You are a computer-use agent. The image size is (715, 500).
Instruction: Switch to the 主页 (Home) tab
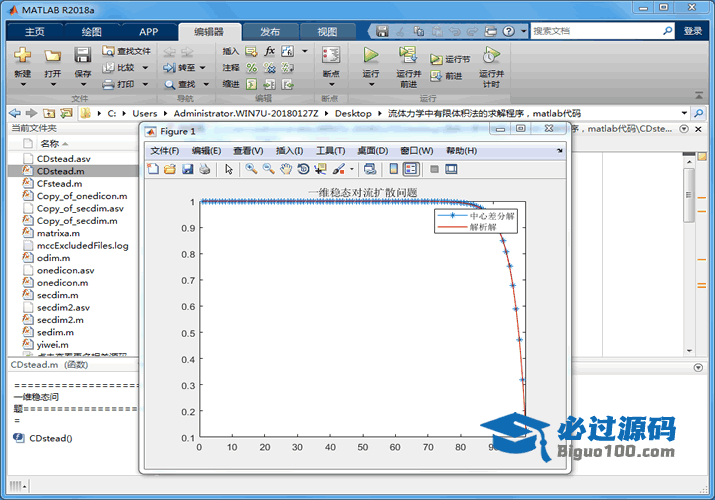(35, 31)
